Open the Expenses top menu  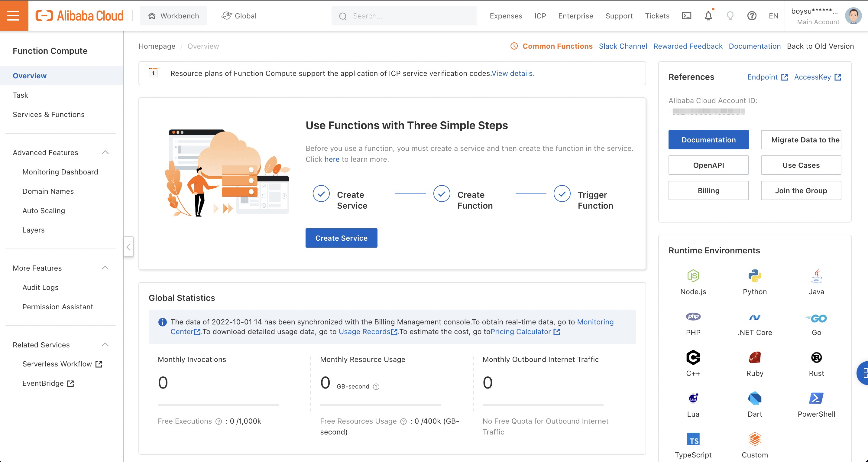coord(505,16)
